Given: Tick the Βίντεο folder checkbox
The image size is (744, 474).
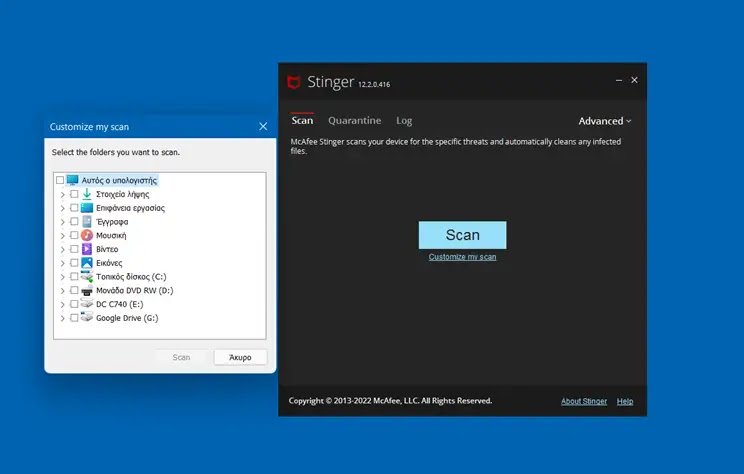Looking at the screenshot, I should (x=74, y=249).
